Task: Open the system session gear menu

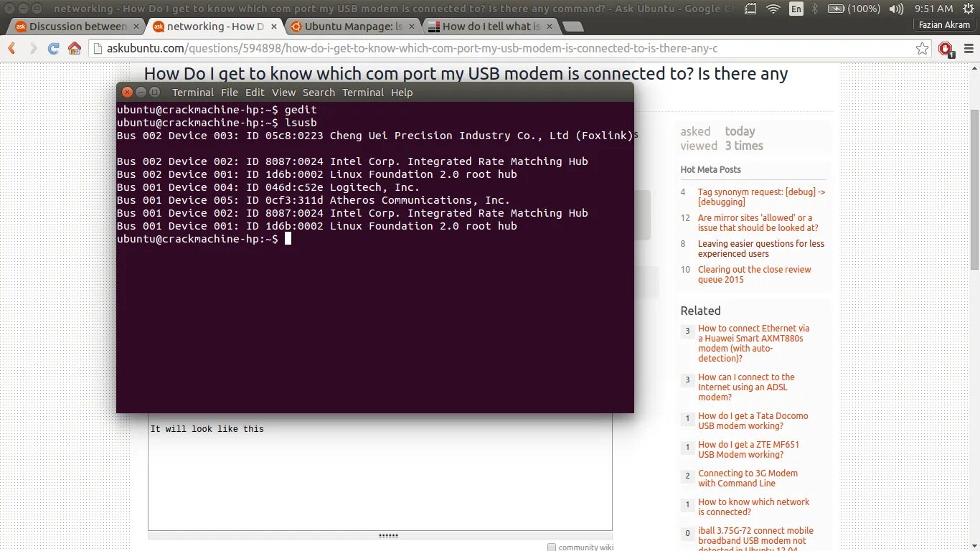Action: (x=969, y=9)
